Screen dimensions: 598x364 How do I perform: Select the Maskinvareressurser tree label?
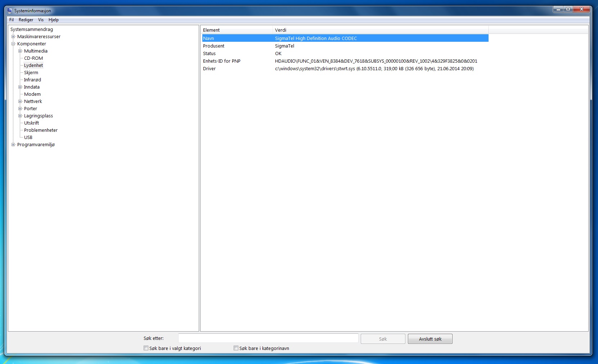click(39, 37)
